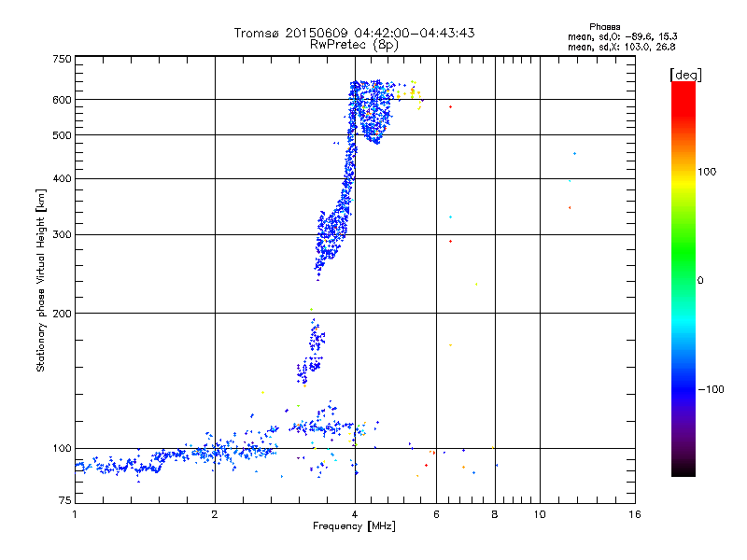Screen dimensions: 747x560
Task: Click the x-axis '6' tick label
Action: pyautogui.click(x=436, y=514)
